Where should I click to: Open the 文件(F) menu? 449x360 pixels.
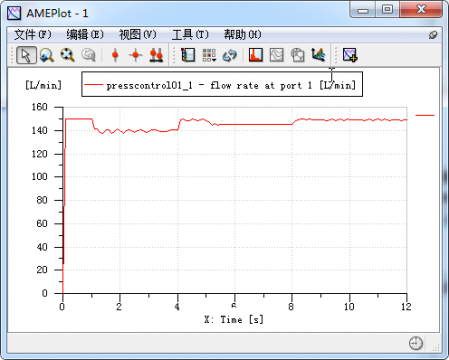(32, 35)
